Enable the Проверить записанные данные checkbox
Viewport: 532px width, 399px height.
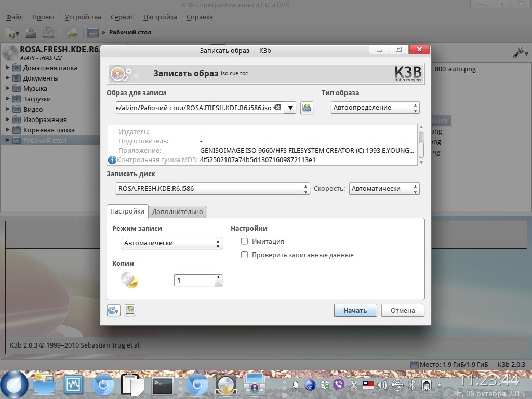pos(244,255)
